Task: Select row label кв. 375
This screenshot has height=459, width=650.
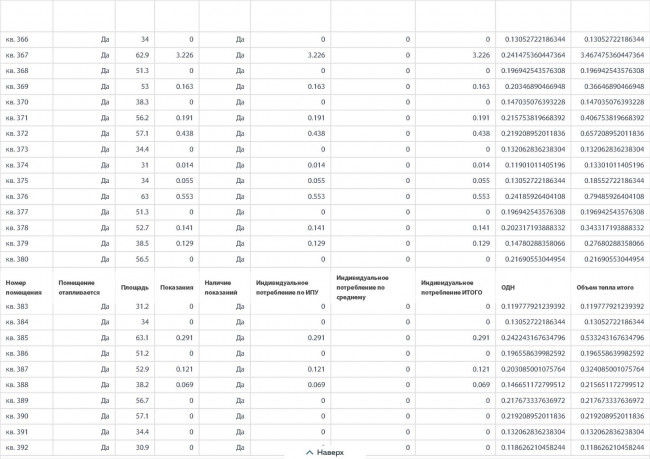Action: pos(17,181)
